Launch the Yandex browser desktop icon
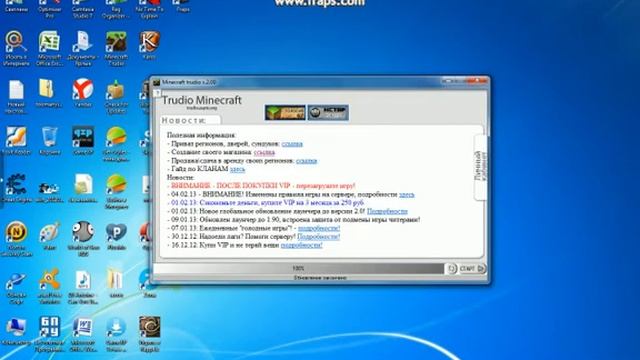 [x=83, y=89]
